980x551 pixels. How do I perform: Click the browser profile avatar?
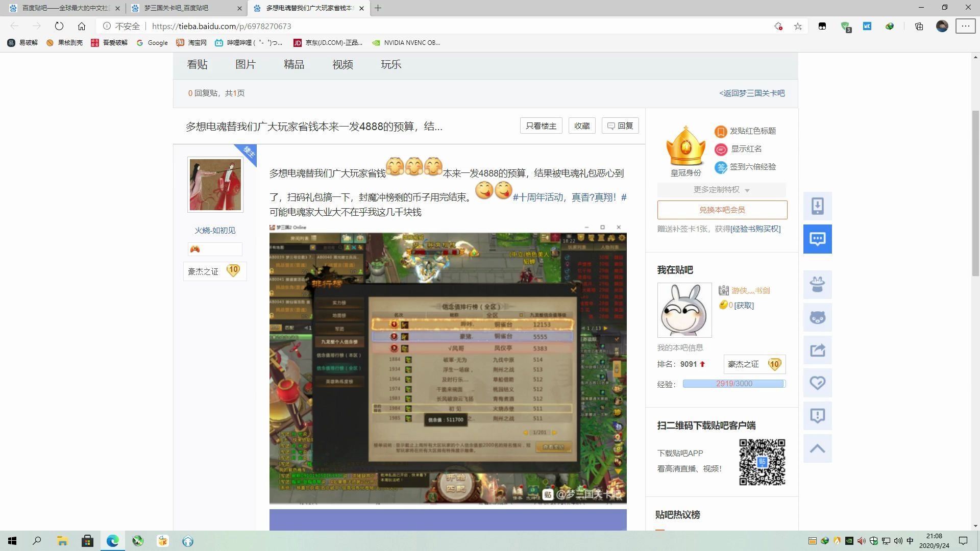[942, 26]
